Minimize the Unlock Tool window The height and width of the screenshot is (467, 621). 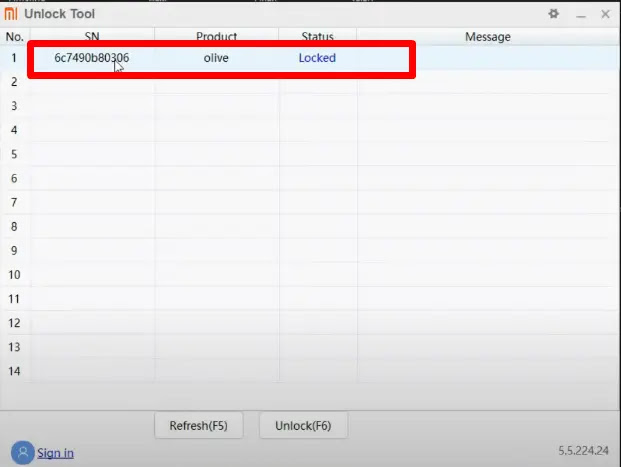(581, 15)
